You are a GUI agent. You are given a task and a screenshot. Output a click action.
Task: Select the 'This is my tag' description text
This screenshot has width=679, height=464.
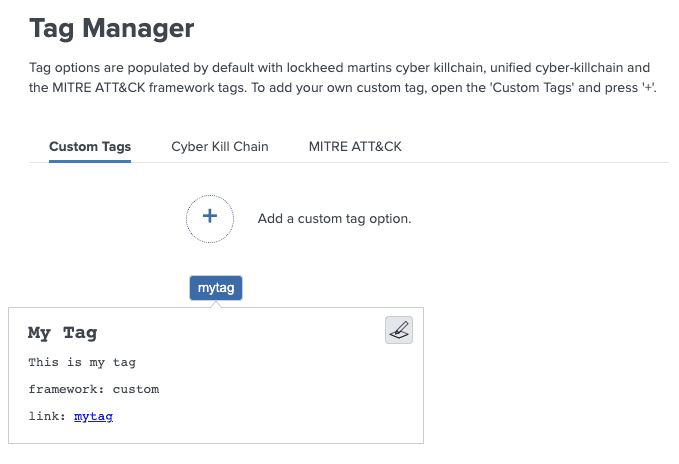(x=82, y=362)
